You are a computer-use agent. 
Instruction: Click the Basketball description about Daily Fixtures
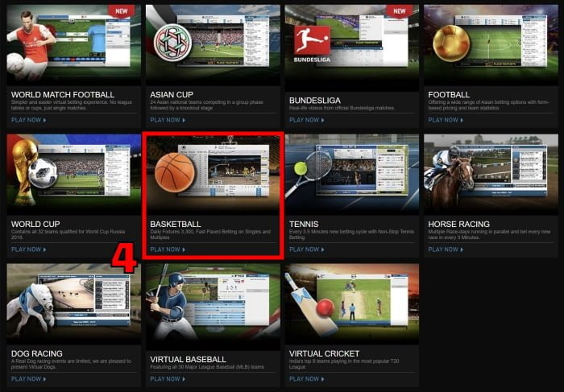(x=210, y=234)
